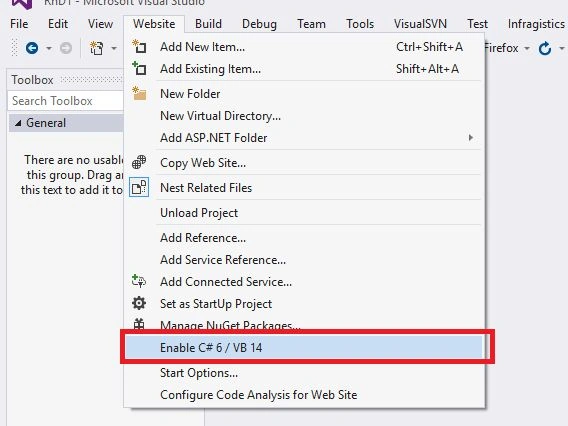The width and height of the screenshot is (568, 426).
Task: Click the Navigate Backward arrow icon
Action: pos(32,48)
